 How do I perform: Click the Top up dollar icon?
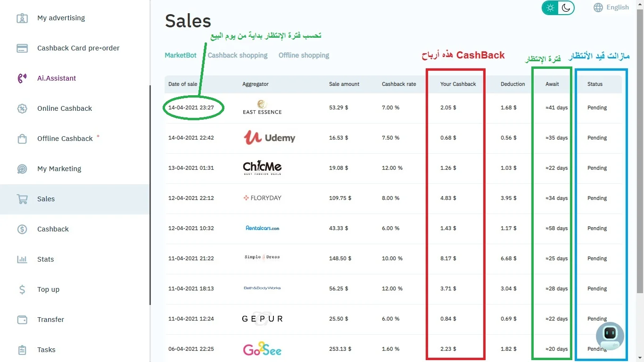(x=22, y=289)
